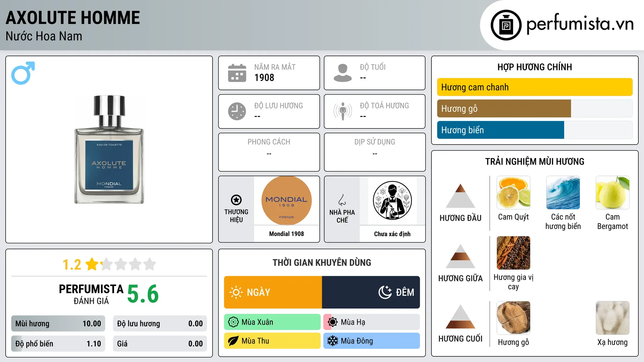Image resolution: width=644 pixels, height=362 pixels.
Task: Click the Thời gian khuyên dùng heading
Action: [x=322, y=262]
